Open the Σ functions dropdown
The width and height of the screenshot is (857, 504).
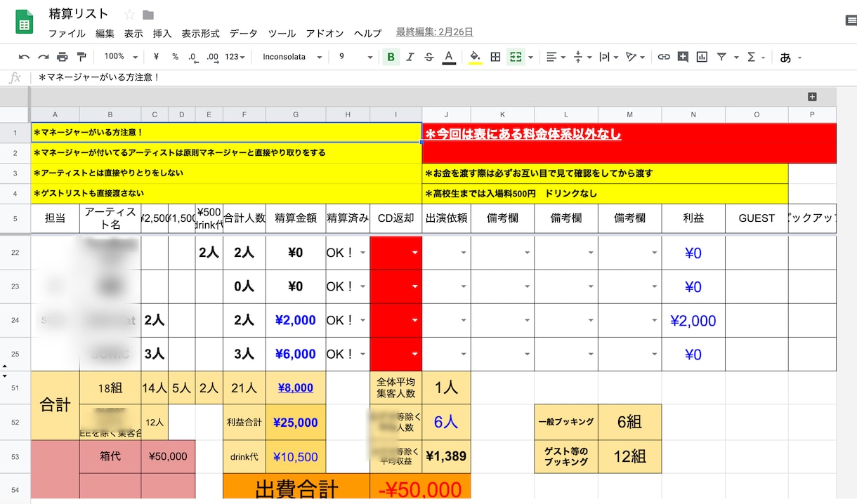(x=756, y=57)
